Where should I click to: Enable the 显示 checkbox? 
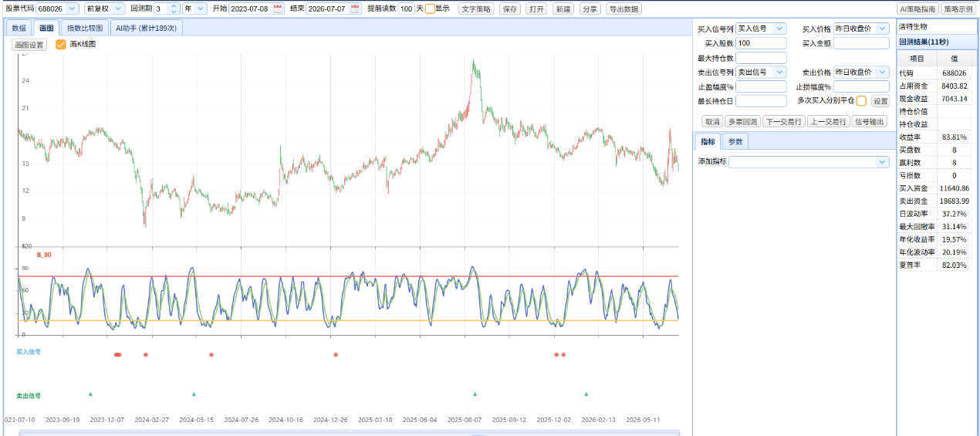[430, 8]
